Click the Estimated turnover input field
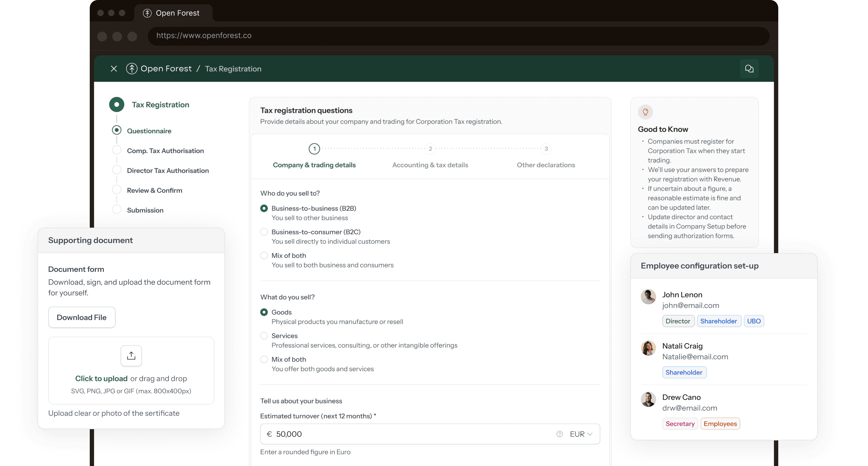 [430, 434]
